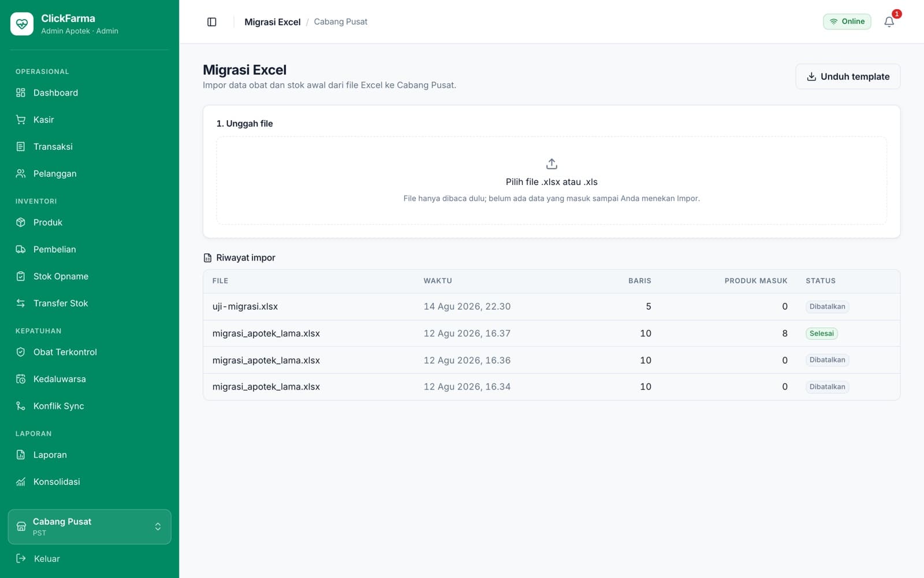Open the Cabang Pusat branch switcher chevrons

158,527
